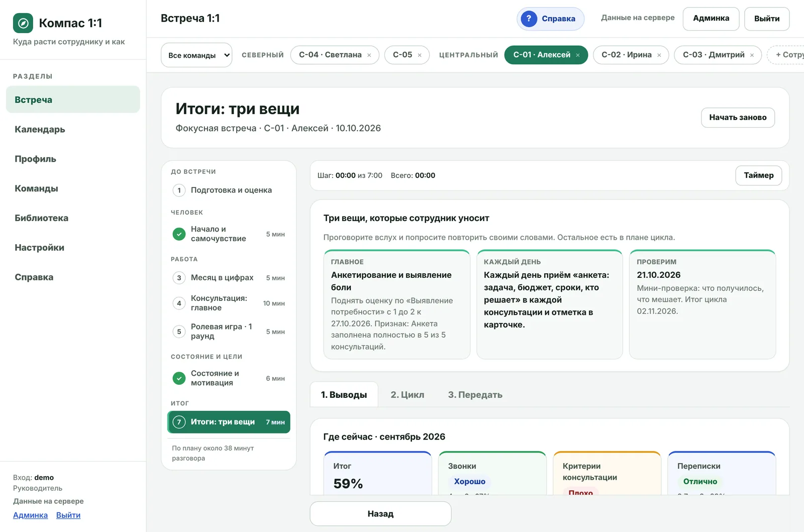Click the Начать заново button
Screen dimensions: 804x532
tap(738, 118)
